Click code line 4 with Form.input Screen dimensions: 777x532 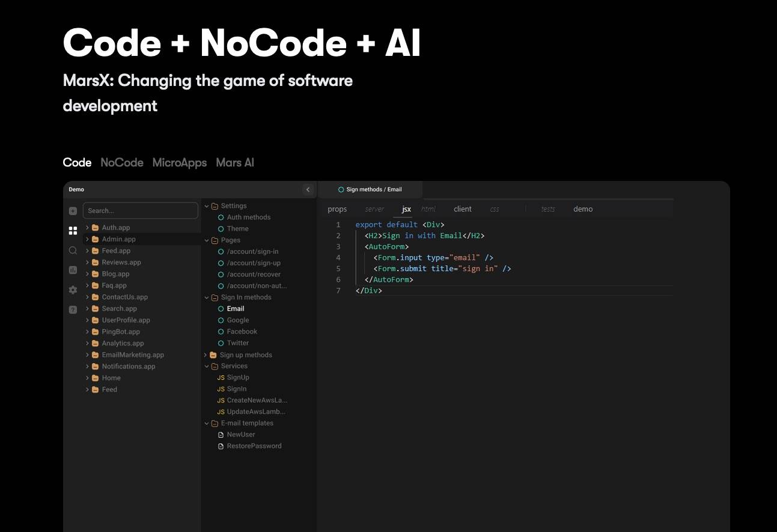433,257
